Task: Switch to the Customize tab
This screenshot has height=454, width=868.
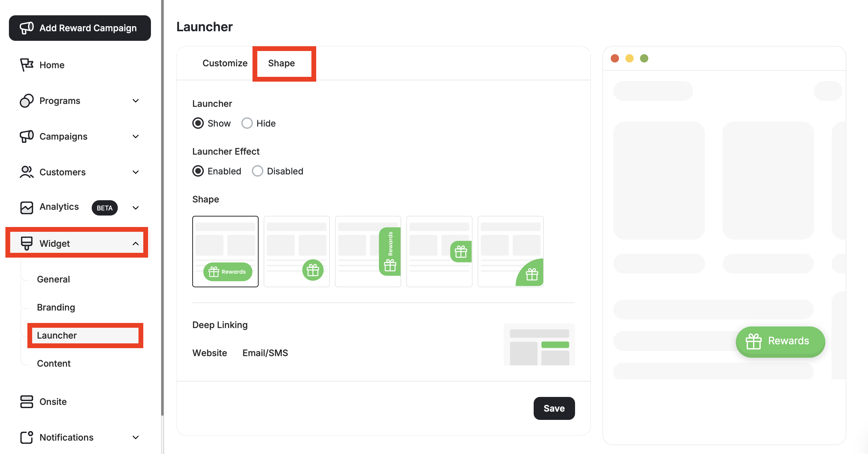Action: tap(225, 63)
